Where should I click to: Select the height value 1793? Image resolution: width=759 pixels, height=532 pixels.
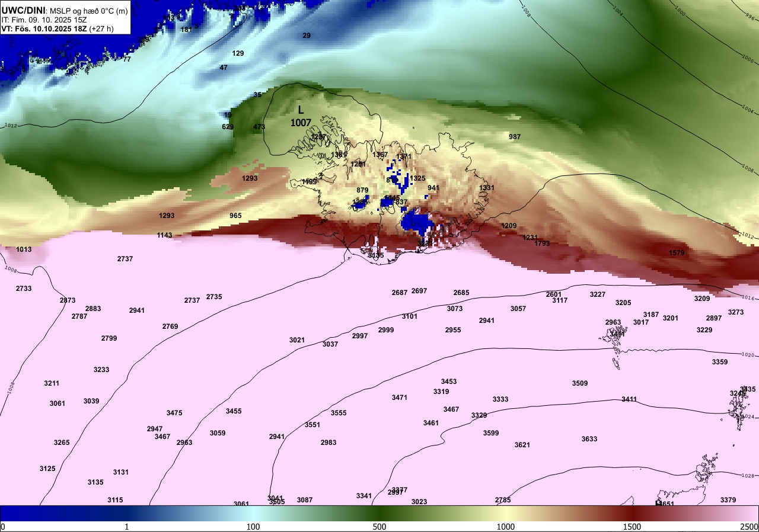542,243
